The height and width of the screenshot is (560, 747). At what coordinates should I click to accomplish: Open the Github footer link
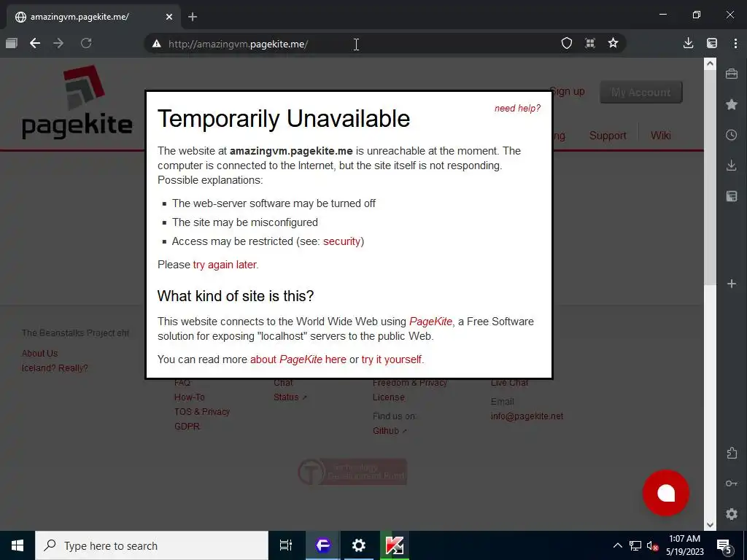click(x=390, y=430)
